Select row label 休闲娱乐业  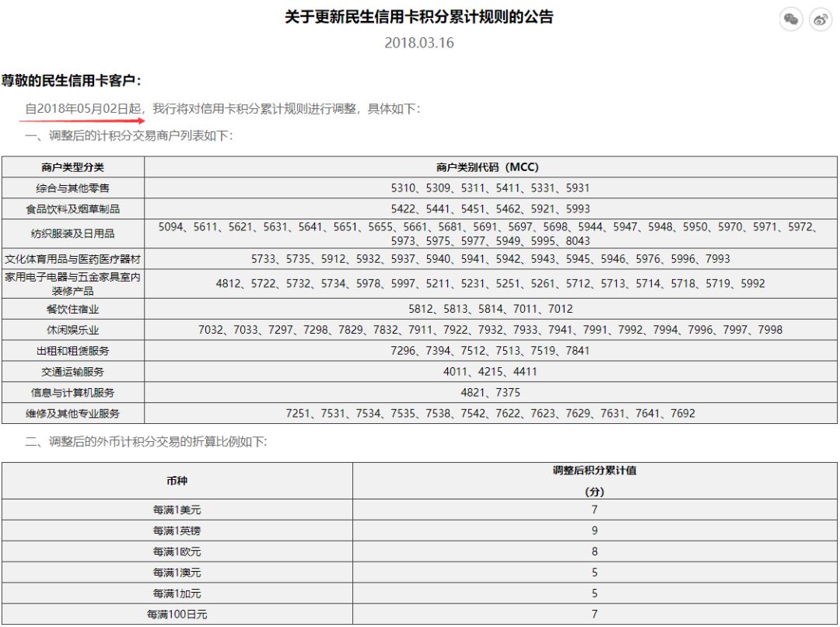click(x=73, y=330)
